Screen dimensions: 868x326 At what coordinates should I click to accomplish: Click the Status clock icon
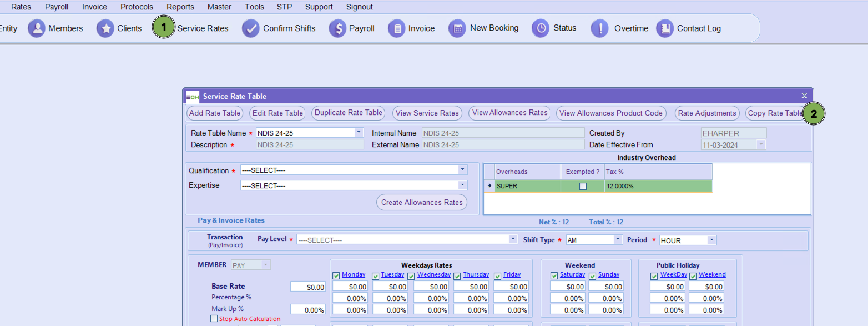point(541,28)
